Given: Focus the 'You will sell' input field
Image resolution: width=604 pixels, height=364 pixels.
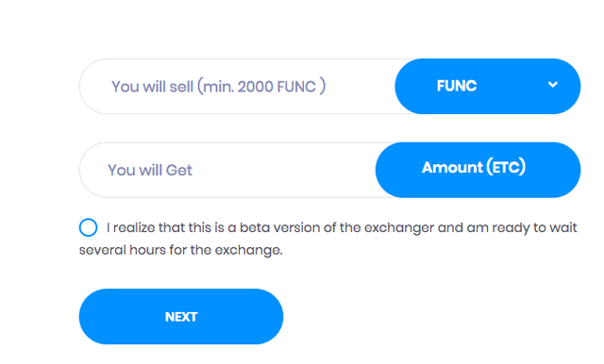Looking at the screenshot, I should (x=237, y=86).
